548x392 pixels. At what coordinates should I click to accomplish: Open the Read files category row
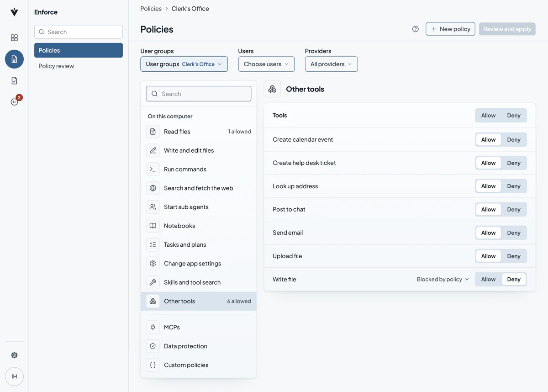(199, 132)
